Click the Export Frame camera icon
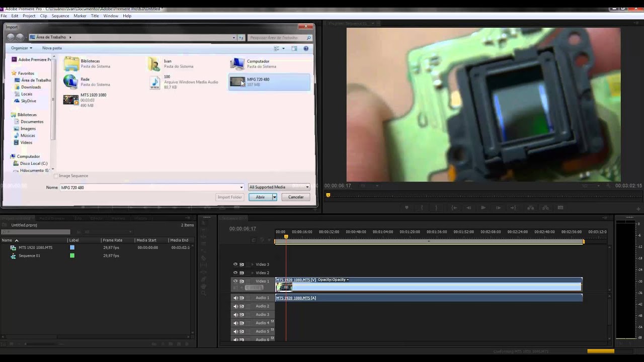This screenshot has width=644, height=362. [x=560, y=208]
